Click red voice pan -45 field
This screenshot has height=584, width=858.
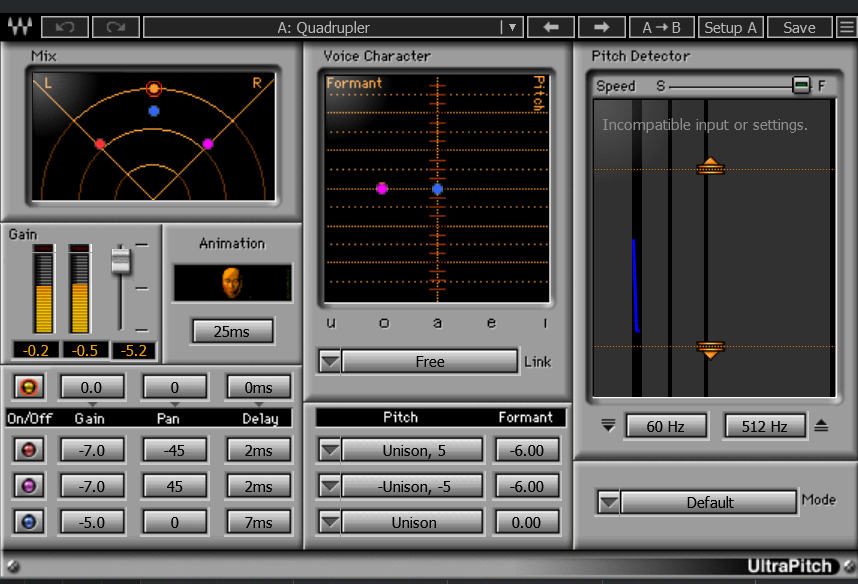[x=175, y=450]
